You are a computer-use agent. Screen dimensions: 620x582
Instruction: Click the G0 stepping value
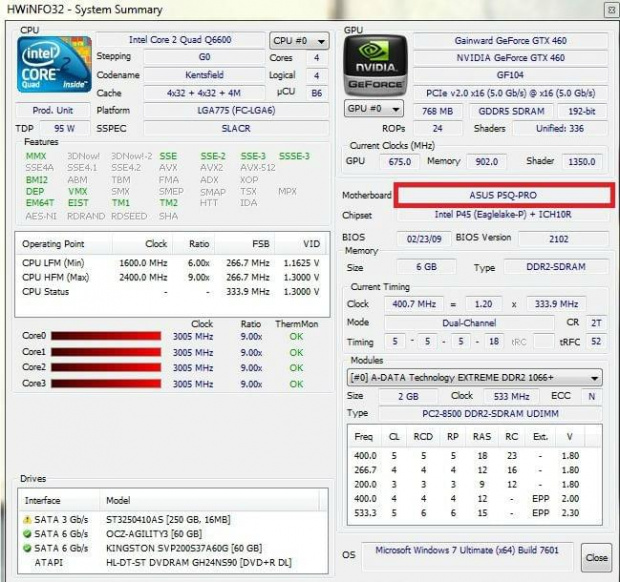point(204,57)
